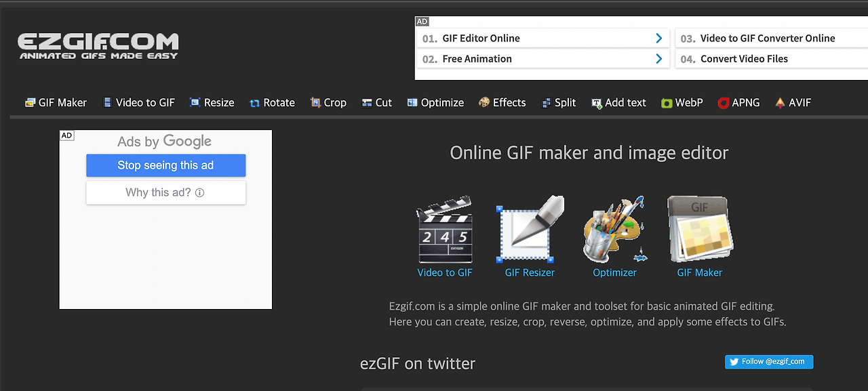Click the Crop tool icon
The height and width of the screenshot is (391, 868).
pyautogui.click(x=315, y=103)
